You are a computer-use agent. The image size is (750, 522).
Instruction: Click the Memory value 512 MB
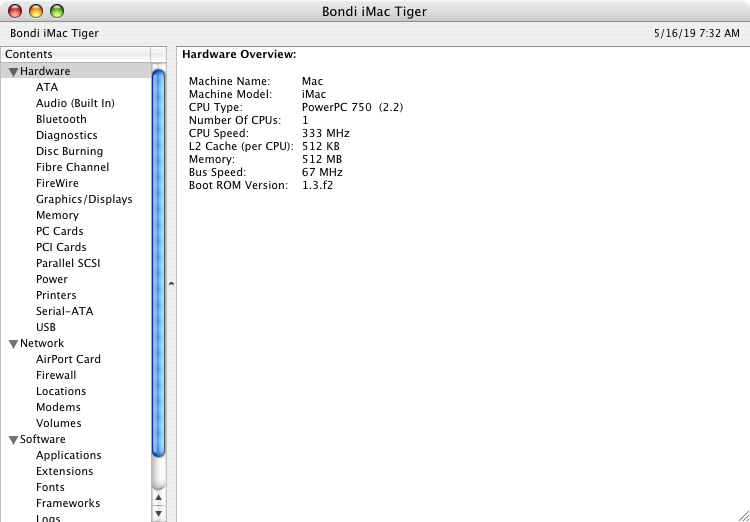click(x=321, y=159)
